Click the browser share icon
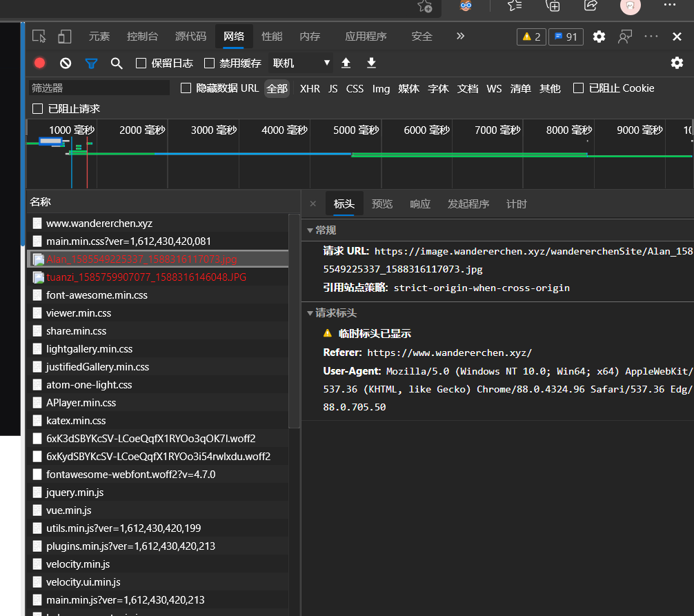Screen dimensions: 694x616 pyautogui.click(x=591, y=6)
